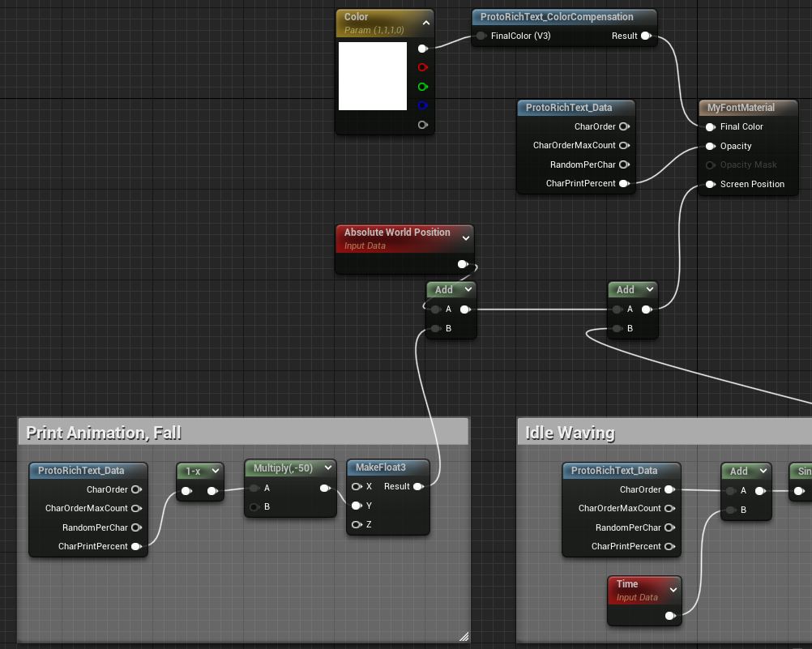Click the MakeFloat3 Result output pin

tap(417, 486)
